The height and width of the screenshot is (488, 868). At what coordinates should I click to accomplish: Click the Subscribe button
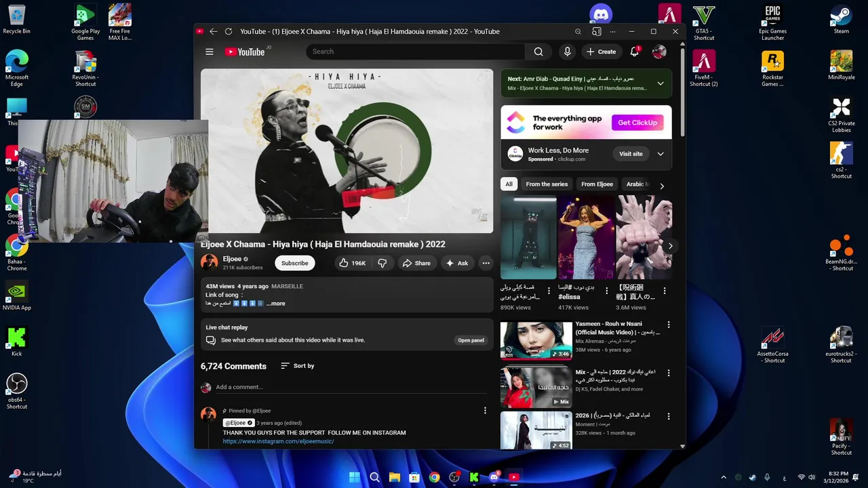[295, 263]
